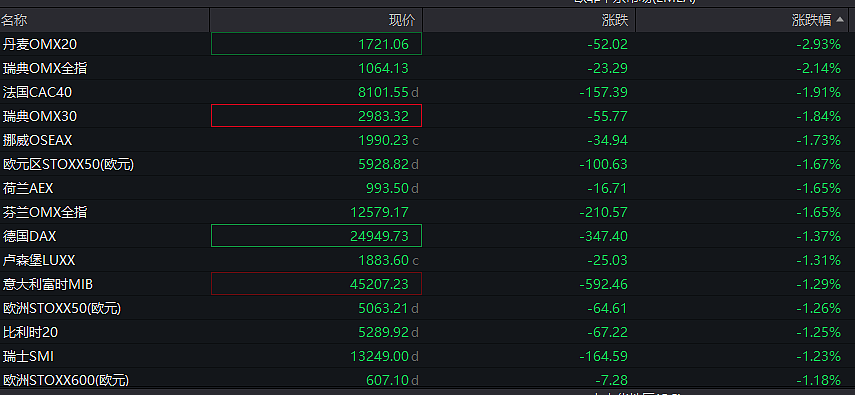
Task: Click change value -347.40
Action: click(x=604, y=236)
